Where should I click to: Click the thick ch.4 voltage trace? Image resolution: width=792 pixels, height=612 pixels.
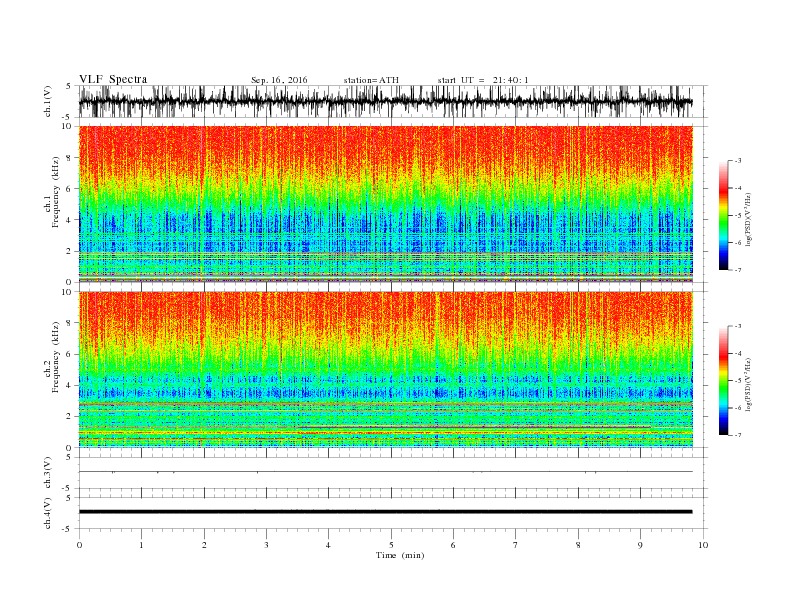pos(386,512)
